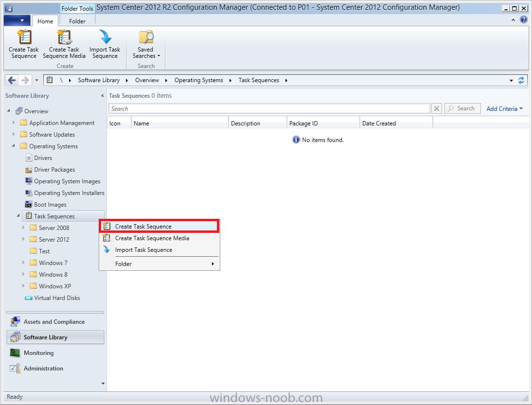Choose Create Task Sequence Media from context menu
Screen dimensions: 532x405
tap(160, 238)
